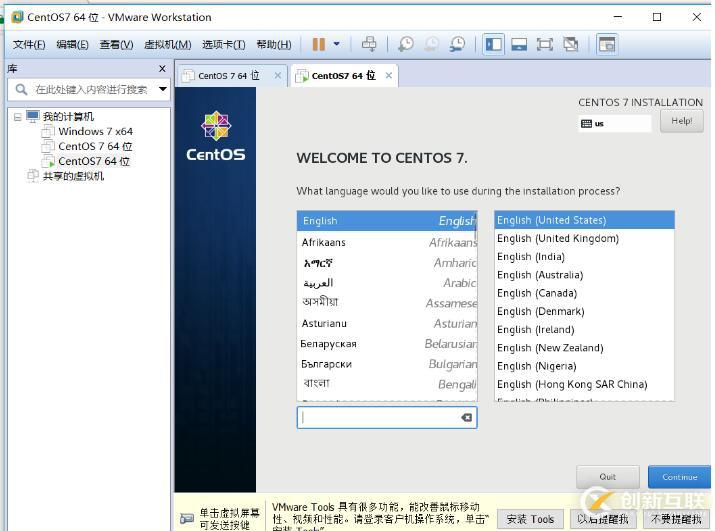Click the pause virtual machine icon
The width and height of the screenshot is (715, 531).
tap(319, 44)
